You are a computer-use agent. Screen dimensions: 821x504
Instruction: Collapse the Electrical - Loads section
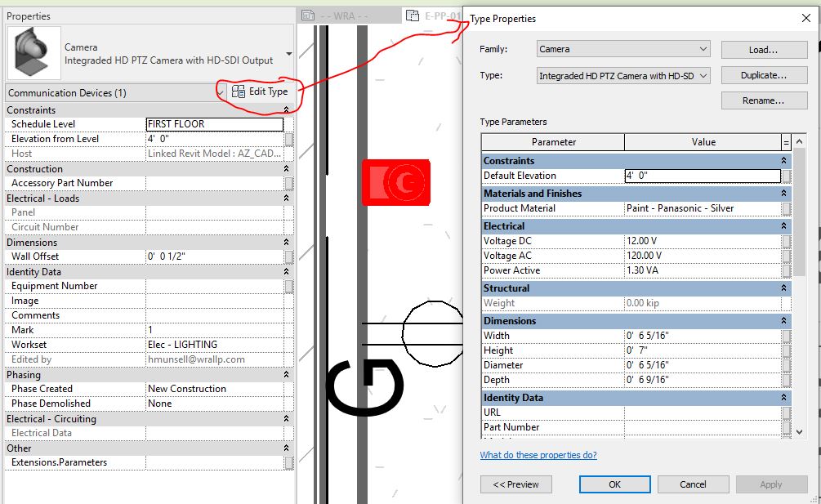287,198
